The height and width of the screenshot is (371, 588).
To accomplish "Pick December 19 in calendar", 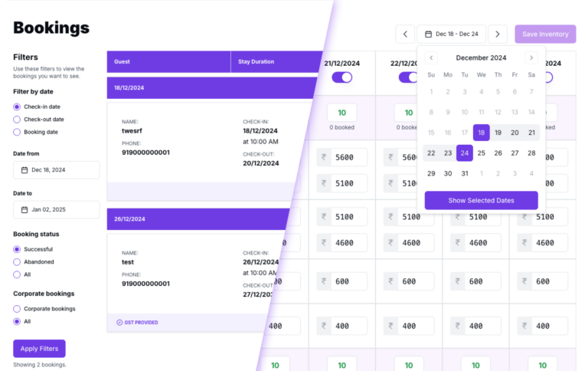I will (498, 133).
